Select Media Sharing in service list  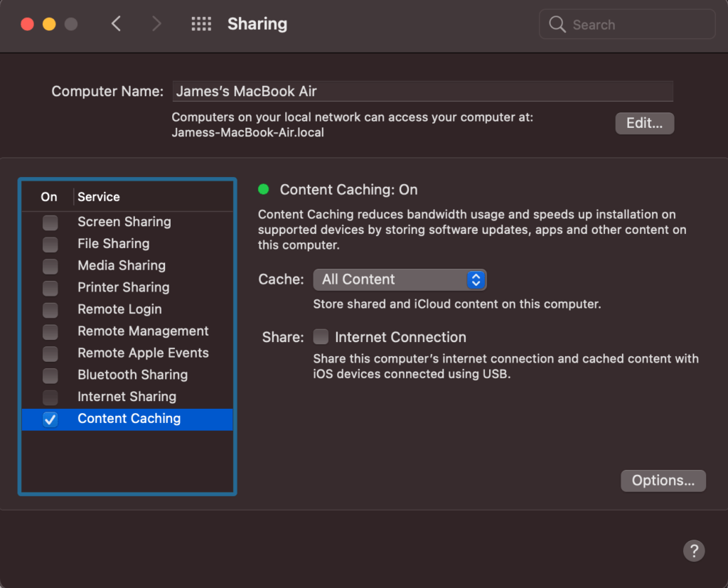[122, 265]
